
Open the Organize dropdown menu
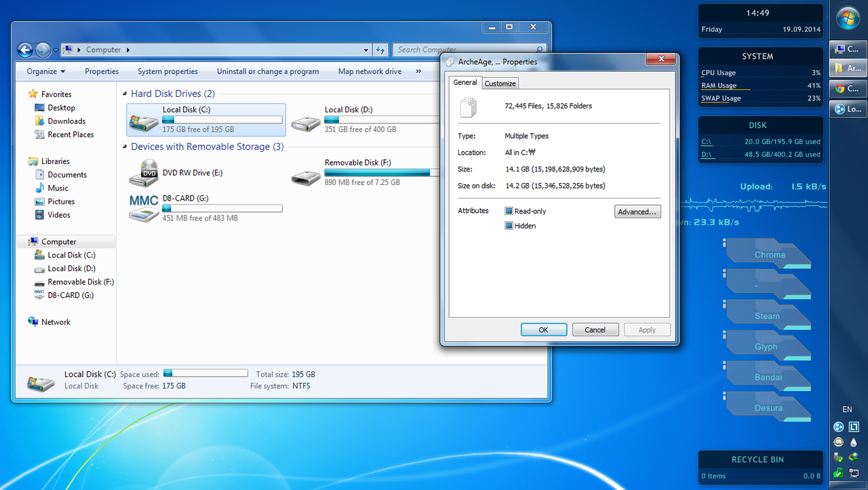pos(46,71)
